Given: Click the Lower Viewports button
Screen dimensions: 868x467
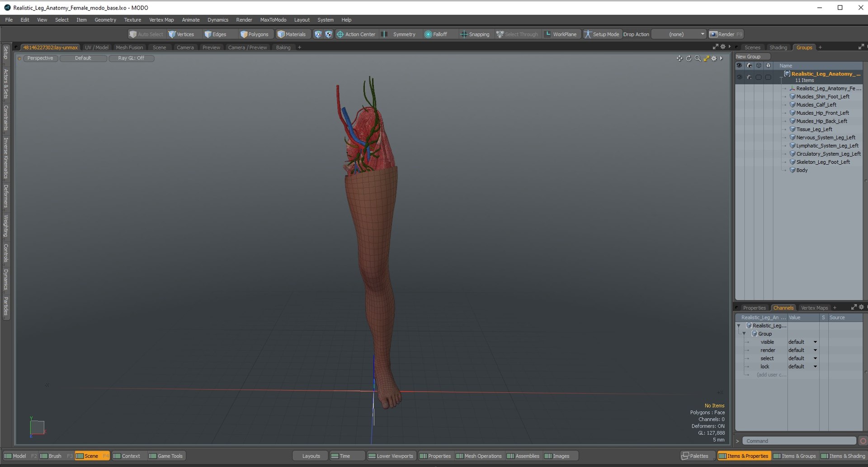Looking at the screenshot, I should 391,456.
